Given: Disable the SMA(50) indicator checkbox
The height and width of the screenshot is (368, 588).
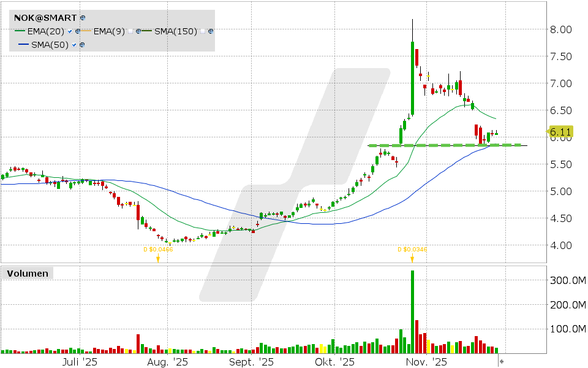Looking at the screenshot, I should click(x=73, y=44).
